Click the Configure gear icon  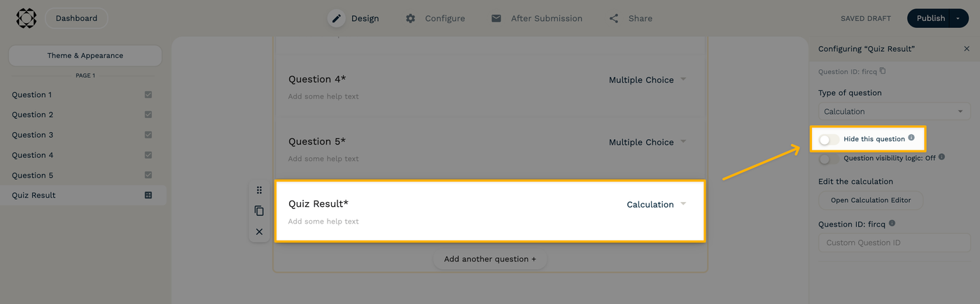[x=410, y=18]
